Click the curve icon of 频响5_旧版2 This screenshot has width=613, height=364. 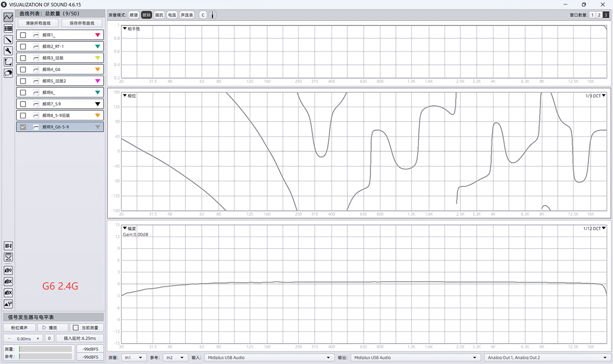point(36,81)
